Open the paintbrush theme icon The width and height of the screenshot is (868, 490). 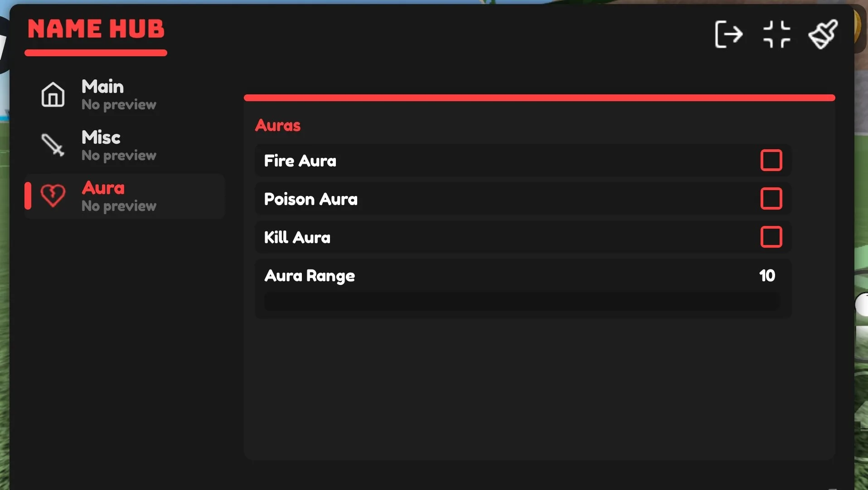tap(823, 34)
